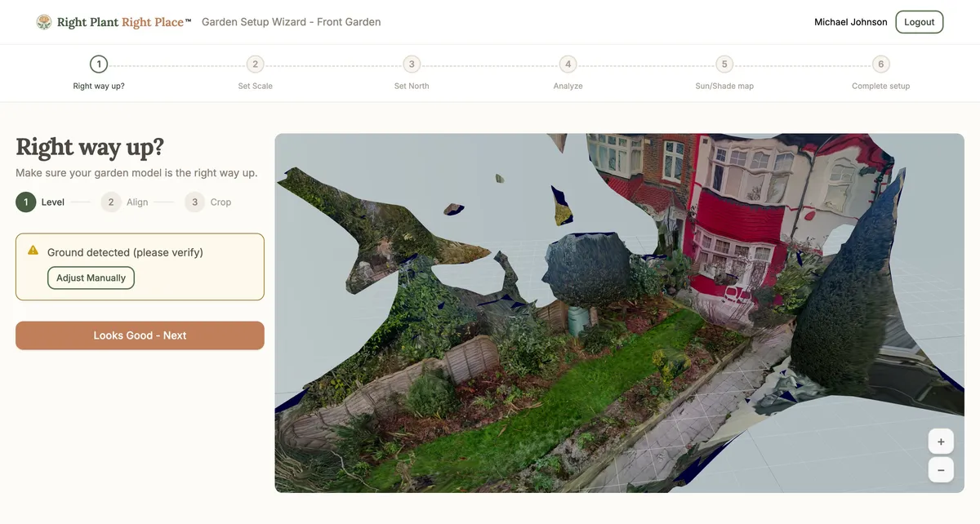Jump to step 2 Set Scale

click(255, 64)
